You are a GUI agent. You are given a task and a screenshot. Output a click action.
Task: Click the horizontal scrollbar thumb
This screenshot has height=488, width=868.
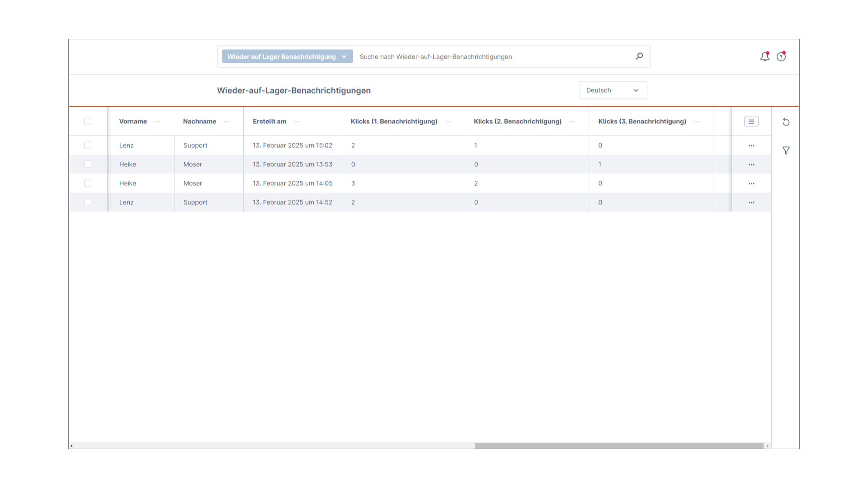(x=619, y=446)
